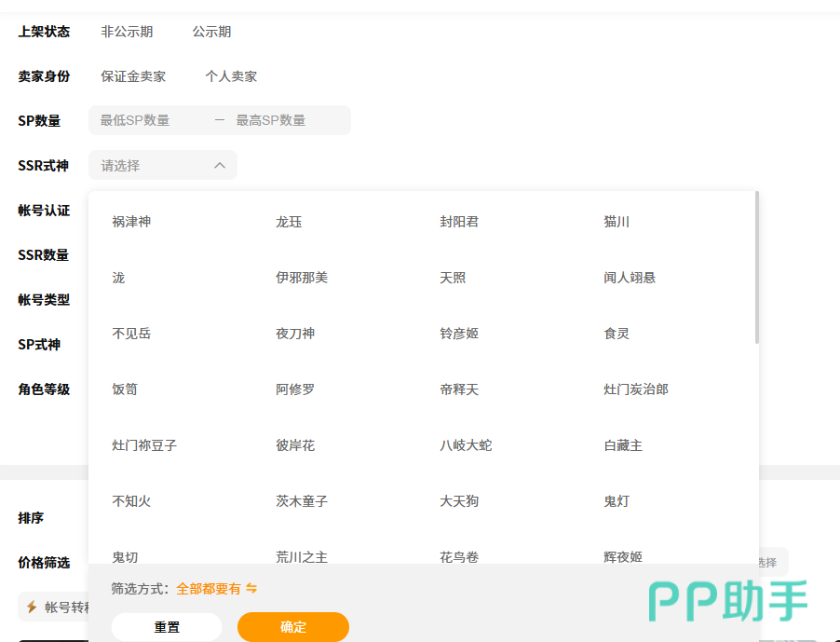This screenshot has width=840, height=642.
Task: Toggle filter mode 全部都要有
Action: (209, 589)
